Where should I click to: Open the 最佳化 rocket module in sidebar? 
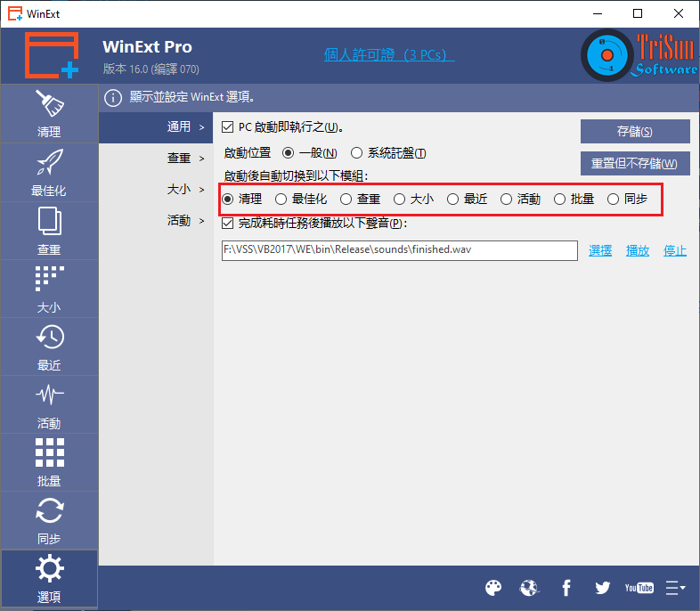pos(49,173)
